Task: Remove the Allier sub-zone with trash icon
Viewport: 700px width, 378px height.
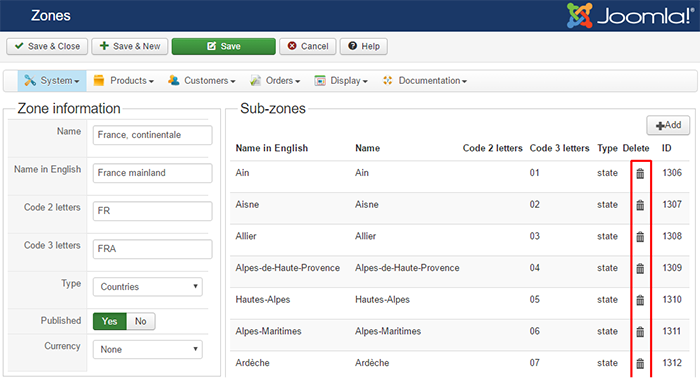Action: tap(640, 237)
